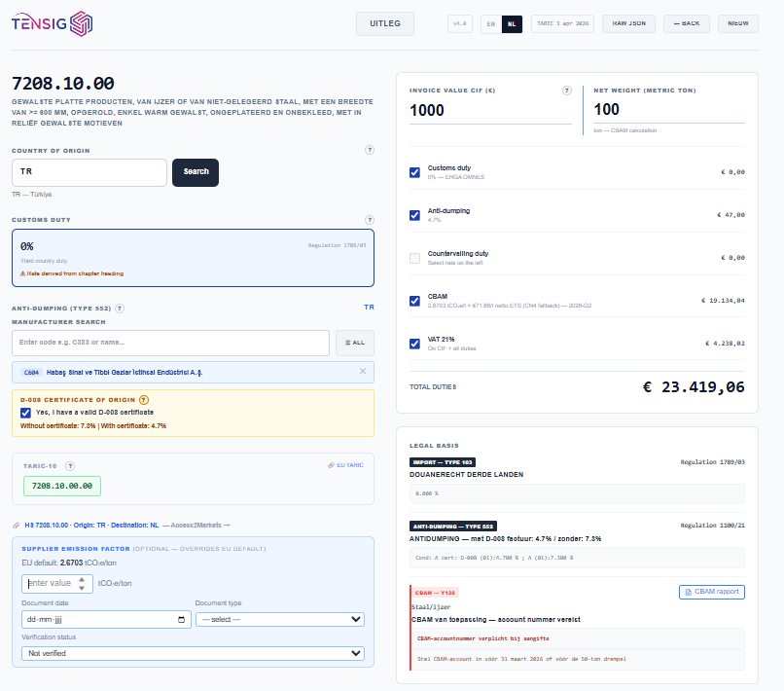Uncheck the Anti-dumping duty checkbox

tap(414, 214)
